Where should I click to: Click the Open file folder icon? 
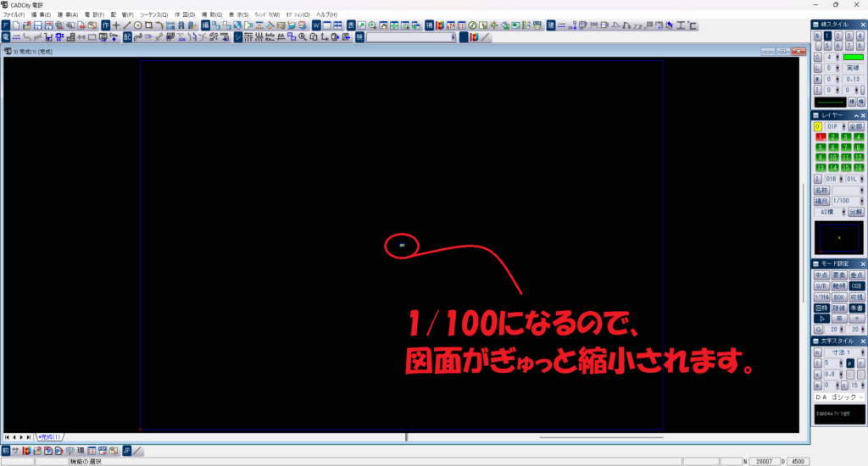point(26,25)
